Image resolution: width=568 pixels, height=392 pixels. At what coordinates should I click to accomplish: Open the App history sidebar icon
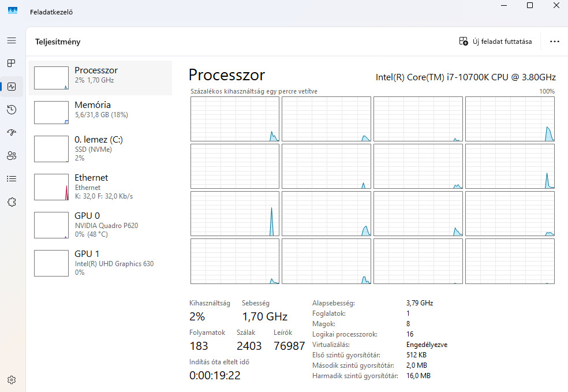(12, 110)
